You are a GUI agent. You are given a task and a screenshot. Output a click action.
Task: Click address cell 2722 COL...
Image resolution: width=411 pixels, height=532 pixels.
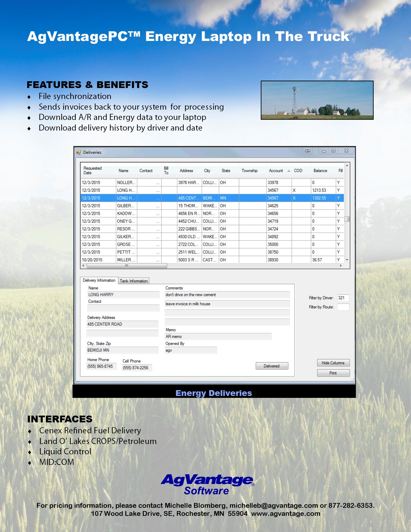pyautogui.click(x=189, y=244)
